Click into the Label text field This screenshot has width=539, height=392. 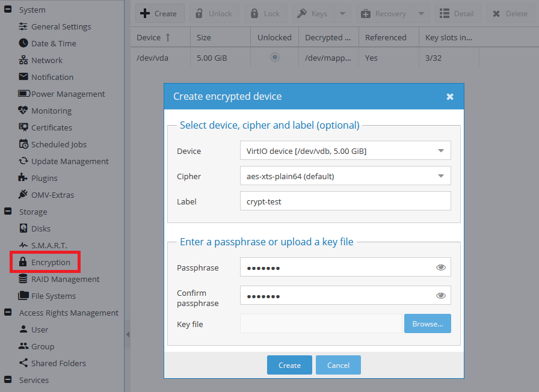(345, 201)
